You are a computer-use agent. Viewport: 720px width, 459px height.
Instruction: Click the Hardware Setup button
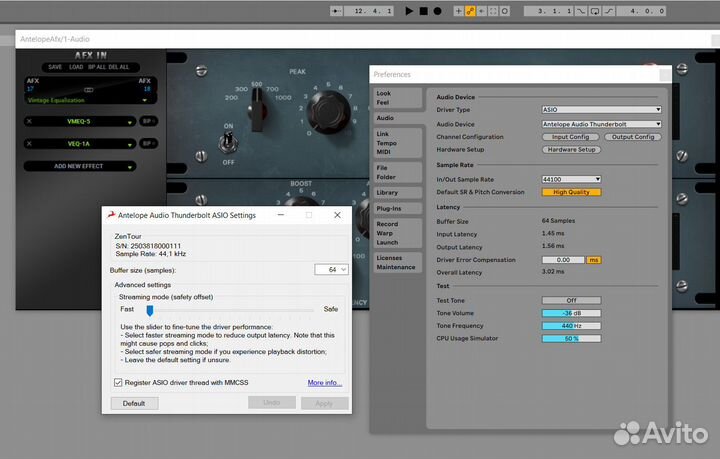pyautogui.click(x=572, y=149)
